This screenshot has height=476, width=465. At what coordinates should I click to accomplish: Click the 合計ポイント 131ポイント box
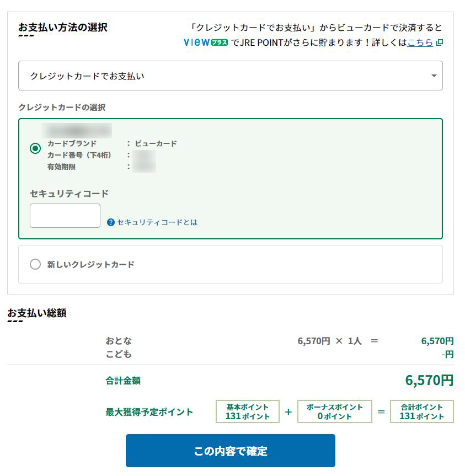[421, 411]
